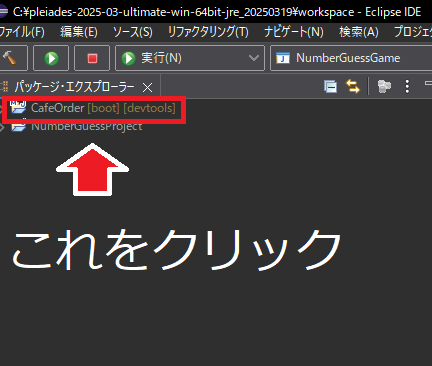
Task: Open the NumberGuessGame launch configuration selector
Action: 351,58
